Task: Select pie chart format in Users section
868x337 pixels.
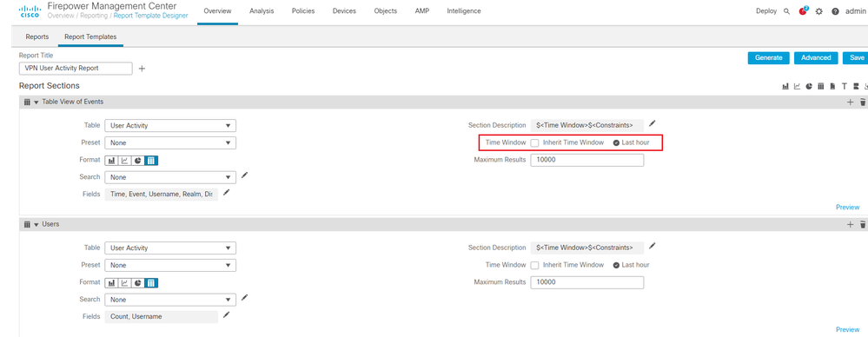Action: (138, 283)
